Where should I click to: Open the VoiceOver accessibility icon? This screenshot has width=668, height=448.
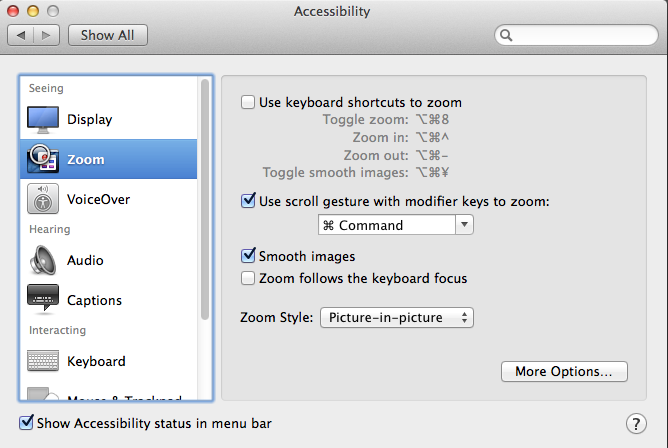coord(43,199)
